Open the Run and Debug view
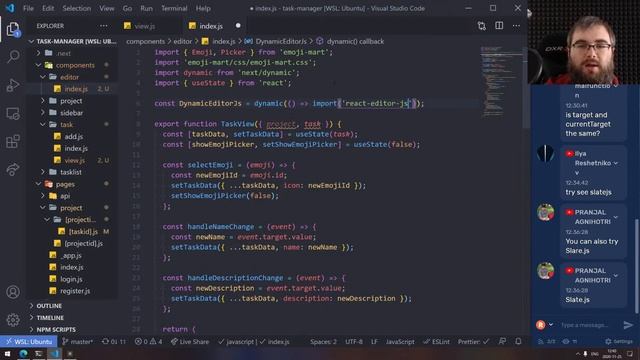The height and width of the screenshot is (360, 640). (13, 85)
